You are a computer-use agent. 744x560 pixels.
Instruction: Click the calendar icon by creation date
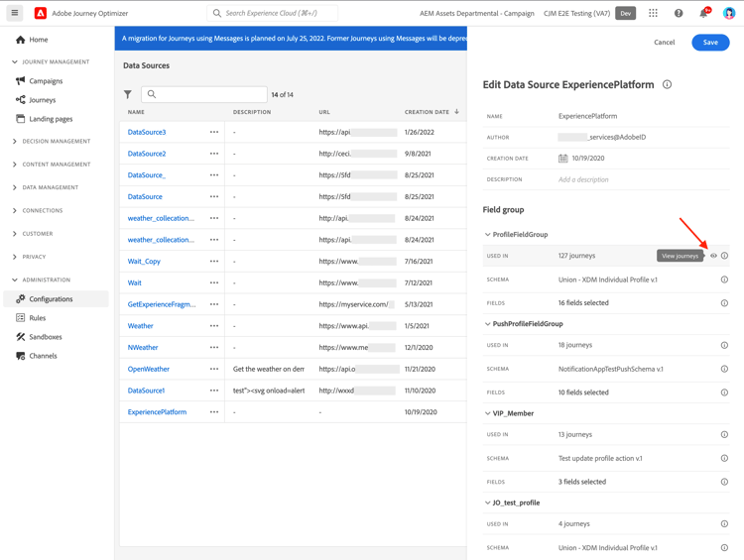tap(562, 159)
